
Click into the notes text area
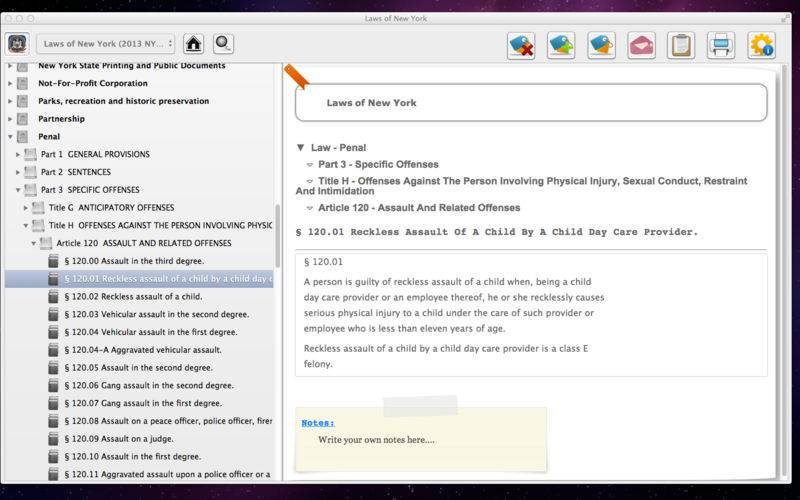[376, 440]
